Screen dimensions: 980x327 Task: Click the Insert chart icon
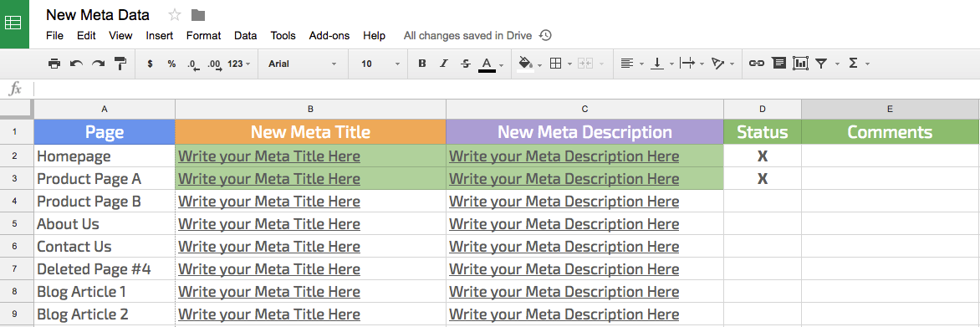click(800, 64)
